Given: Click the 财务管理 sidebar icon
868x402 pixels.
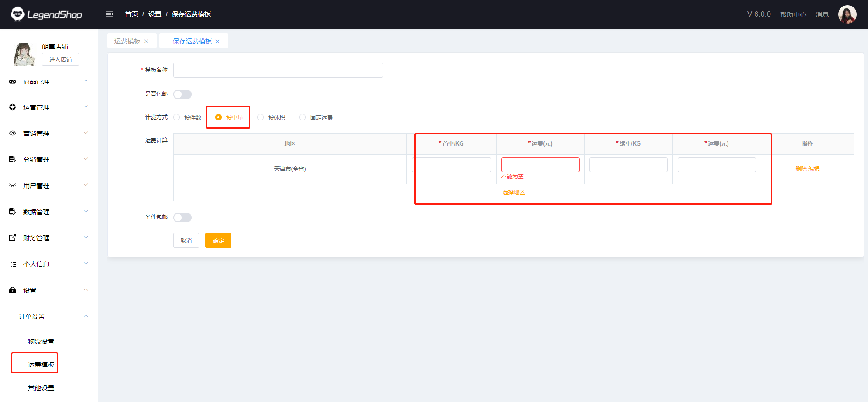Looking at the screenshot, I should click(13, 238).
